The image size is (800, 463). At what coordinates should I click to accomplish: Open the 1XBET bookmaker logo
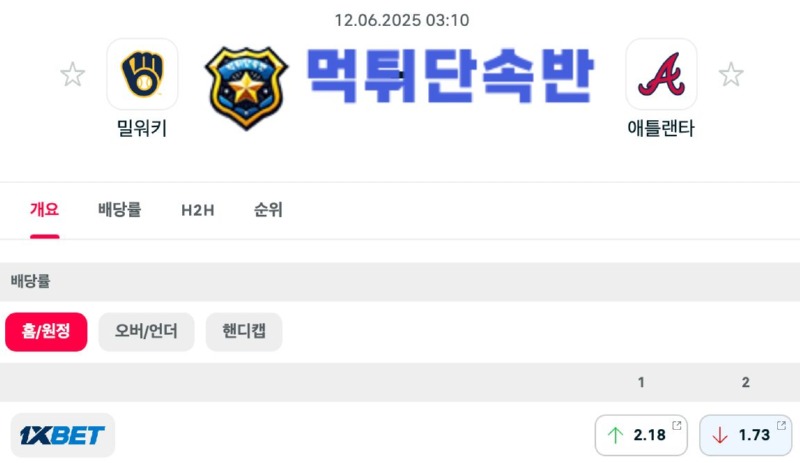point(62,435)
